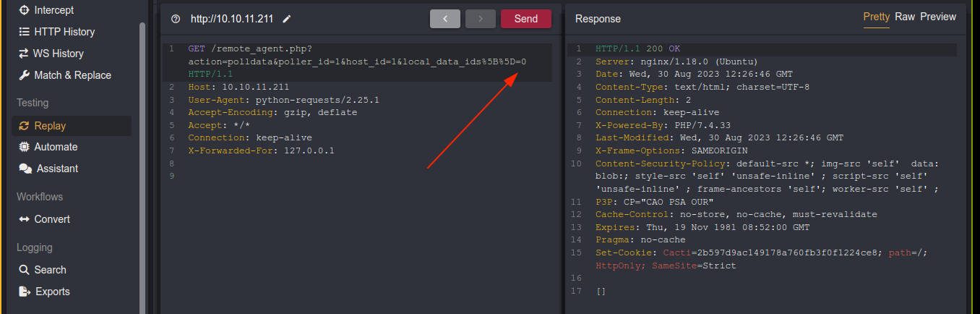Click the Replay icon in sidebar

click(x=24, y=126)
